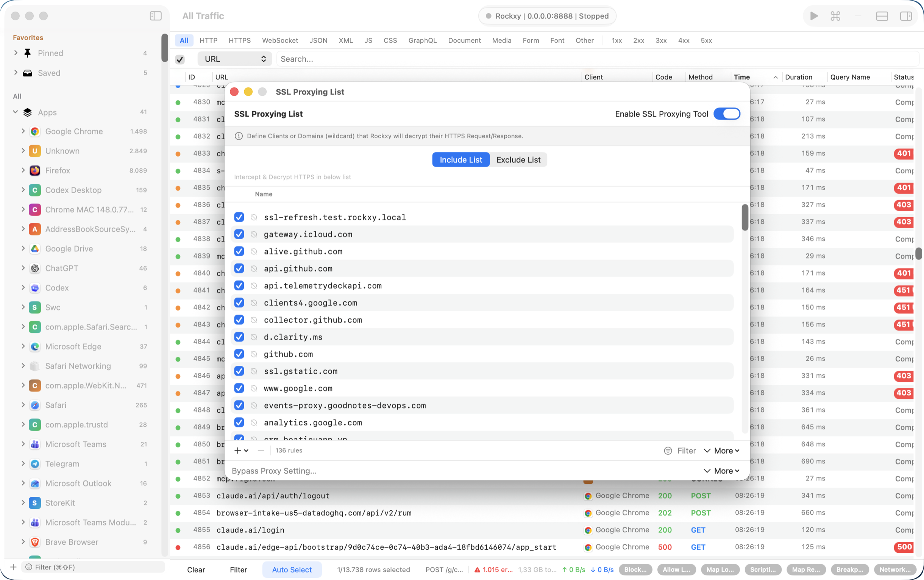The width and height of the screenshot is (924, 580).
Task: Open the More menu beside Bypass Proxy Setting
Action: pos(722,471)
